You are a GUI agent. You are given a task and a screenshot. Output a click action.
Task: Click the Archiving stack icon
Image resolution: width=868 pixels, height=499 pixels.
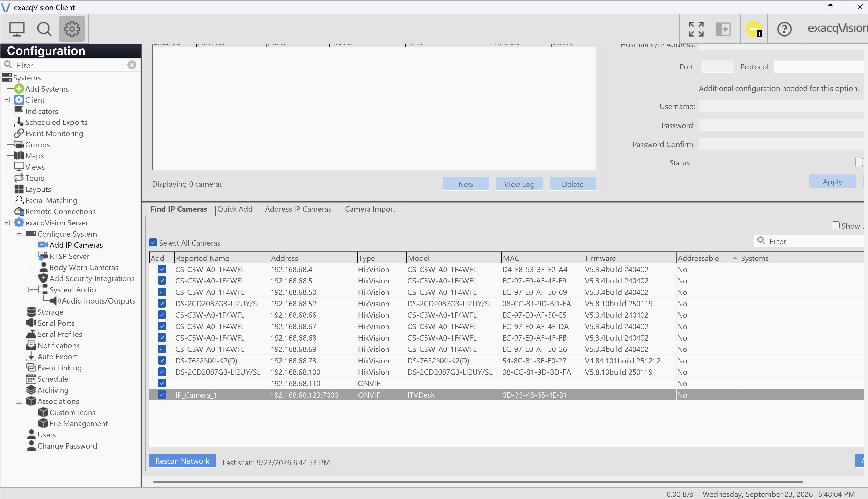pyautogui.click(x=31, y=390)
